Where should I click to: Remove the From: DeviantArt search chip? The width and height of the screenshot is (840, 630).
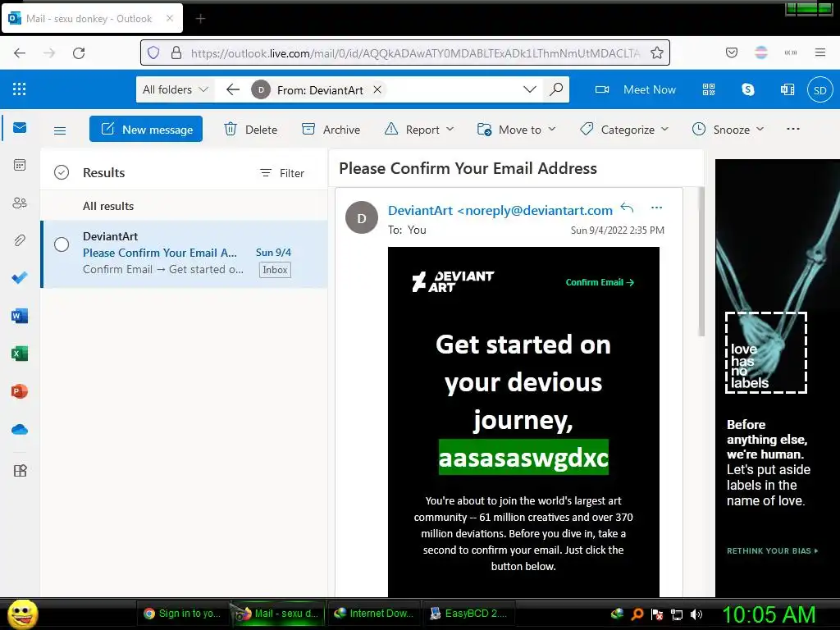[x=377, y=89]
